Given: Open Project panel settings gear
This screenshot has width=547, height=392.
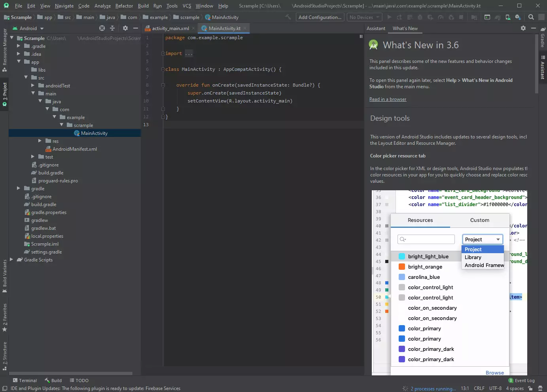Looking at the screenshot, I should [x=125, y=28].
